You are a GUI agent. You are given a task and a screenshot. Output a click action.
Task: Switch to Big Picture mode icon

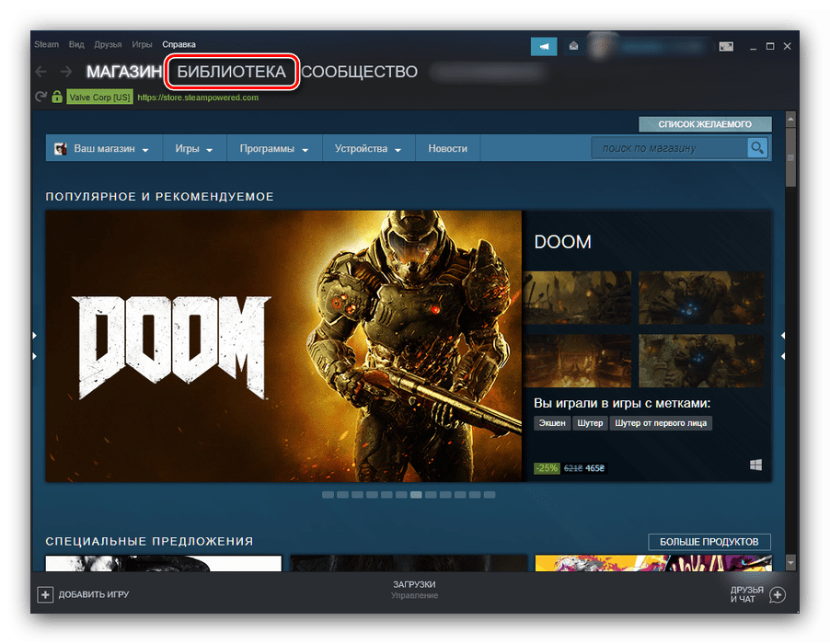click(x=726, y=47)
